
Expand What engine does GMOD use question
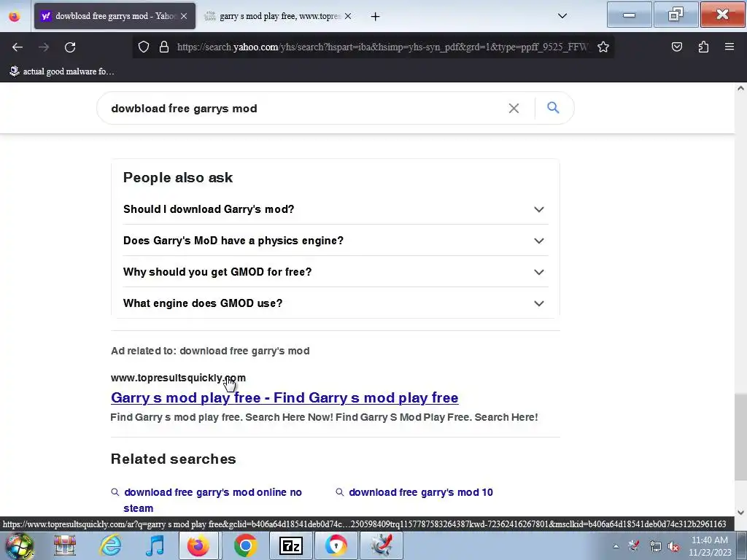coord(336,303)
